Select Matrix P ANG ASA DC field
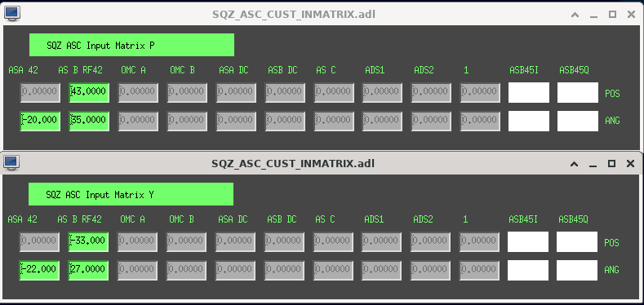 (236, 121)
